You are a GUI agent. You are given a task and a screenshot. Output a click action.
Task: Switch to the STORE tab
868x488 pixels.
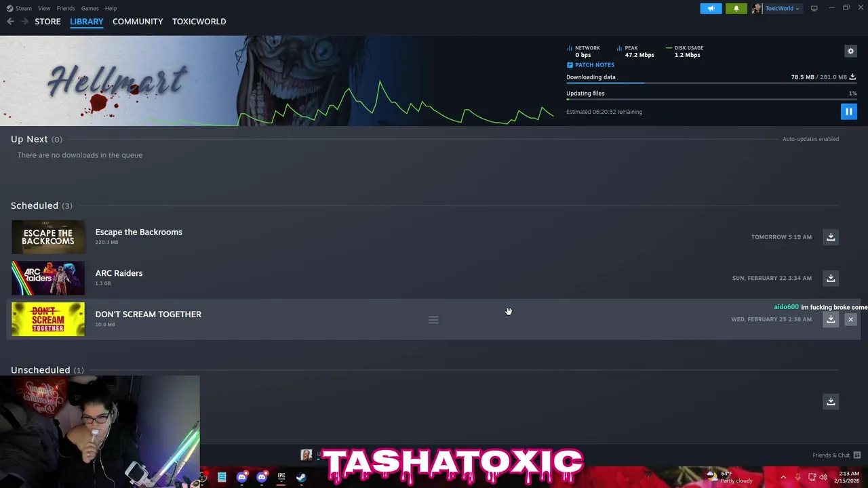tap(47, 22)
